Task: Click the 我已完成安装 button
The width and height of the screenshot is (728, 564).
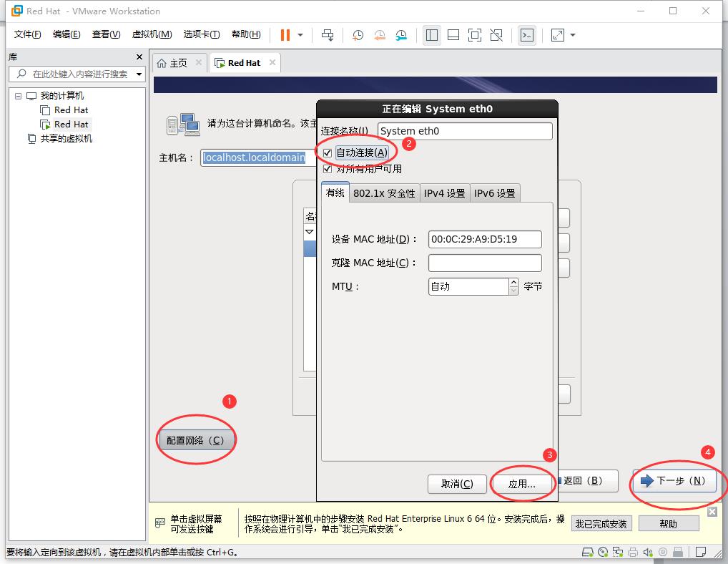Action: (601, 524)
